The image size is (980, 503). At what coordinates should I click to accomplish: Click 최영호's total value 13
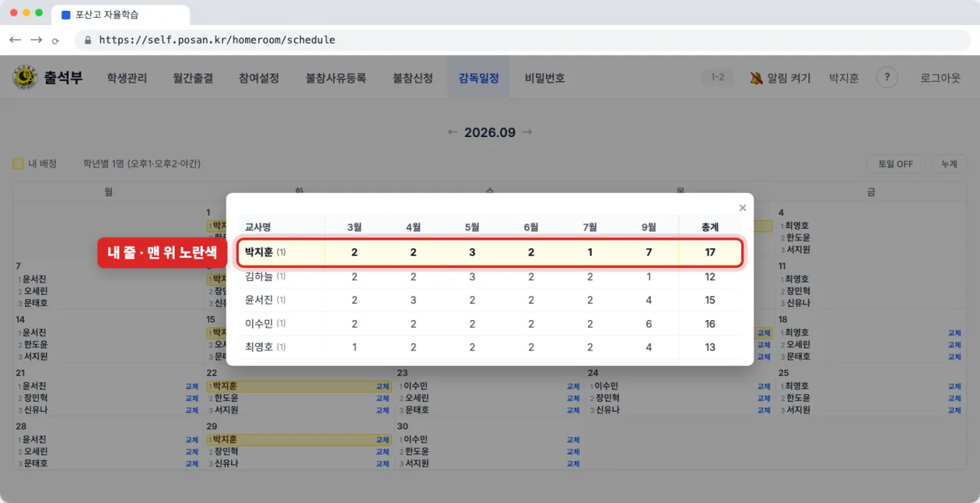pos(710,348)
